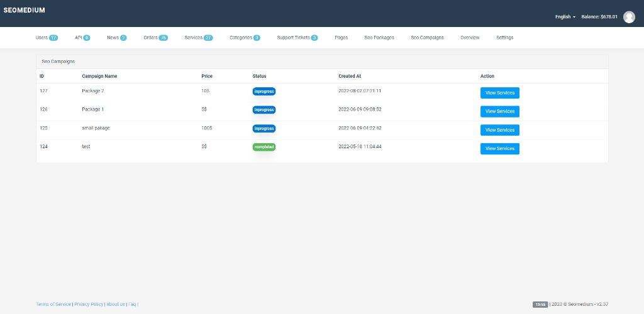View Services for Package 1
This screenshot has height=314, width=644.
click(500, 112)
